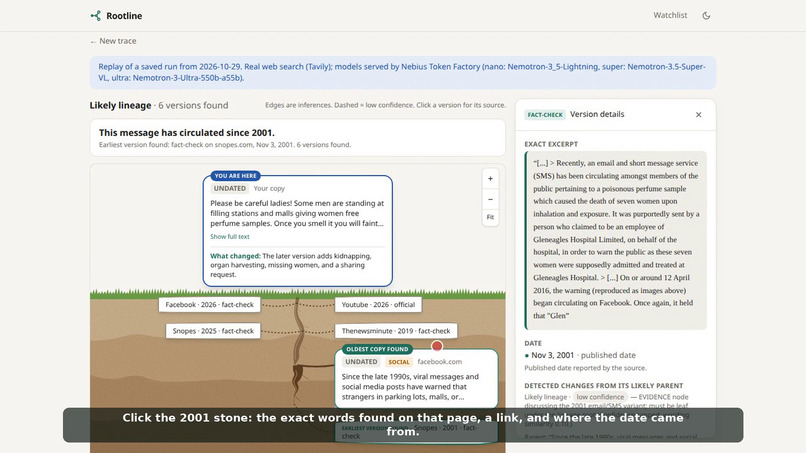This screenshot has width=806, height=453.
Task: Close the Version details panel
Action: click(x=698, y=115)
